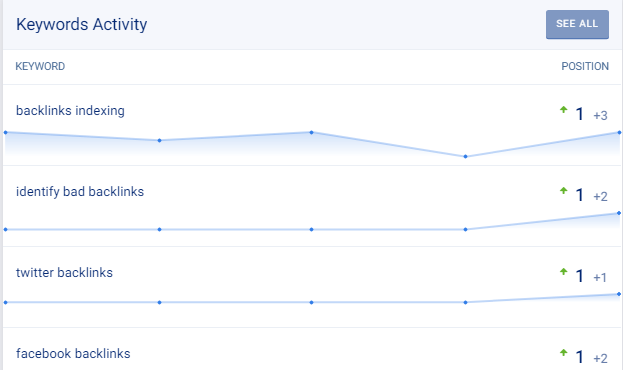The height and width of the screenshot is (370, 623).
Task: Select the twitter backlinks keyword
Action: point(64,273)
